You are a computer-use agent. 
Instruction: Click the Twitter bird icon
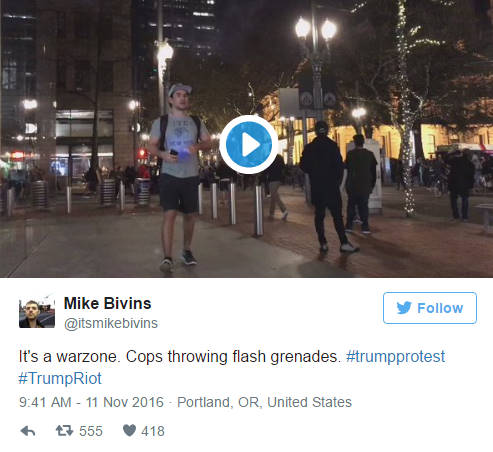tap(404, 308)
